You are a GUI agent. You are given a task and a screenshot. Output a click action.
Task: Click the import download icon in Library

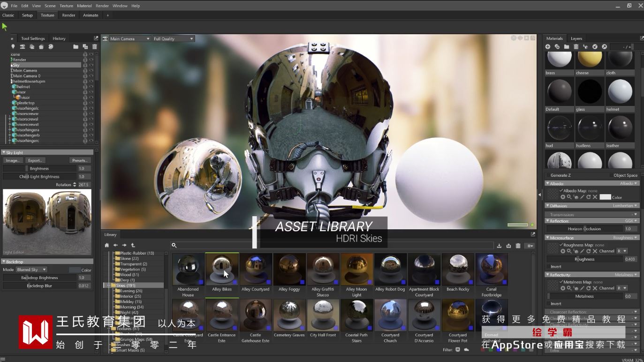tap(499, 246)
